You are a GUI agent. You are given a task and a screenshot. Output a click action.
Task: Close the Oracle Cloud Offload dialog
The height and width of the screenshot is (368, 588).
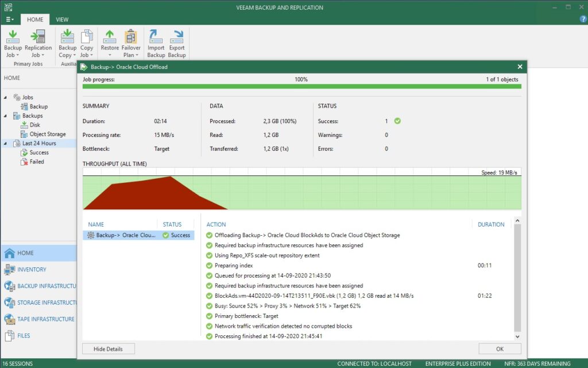tap(520, 67)
